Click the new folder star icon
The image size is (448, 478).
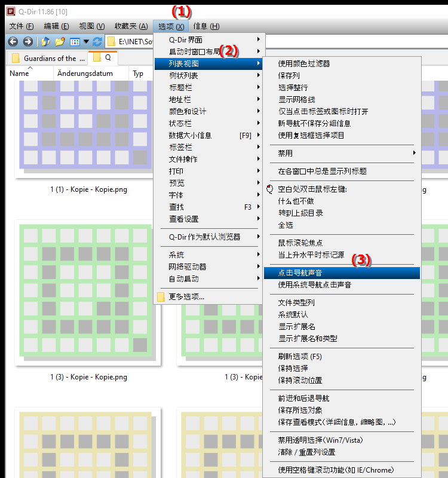point(60,41)
